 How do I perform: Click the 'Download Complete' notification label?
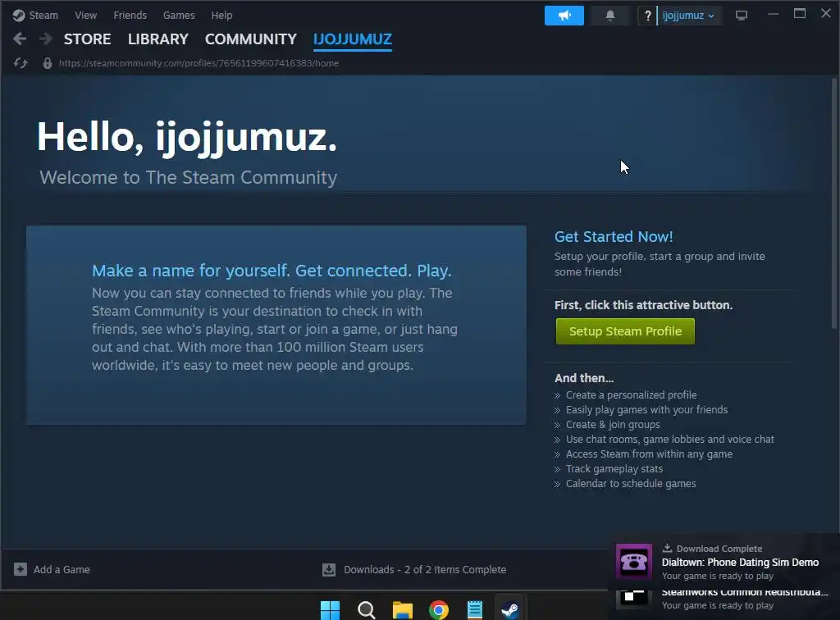(719, 549)
